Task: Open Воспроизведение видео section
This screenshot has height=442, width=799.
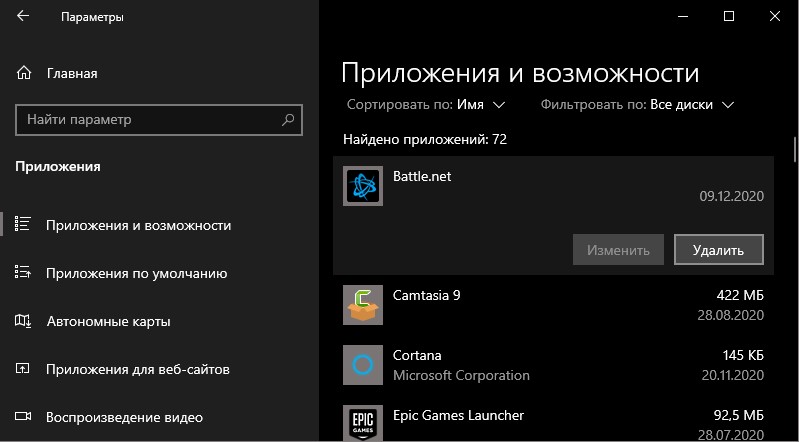Action: pos(124,418)
